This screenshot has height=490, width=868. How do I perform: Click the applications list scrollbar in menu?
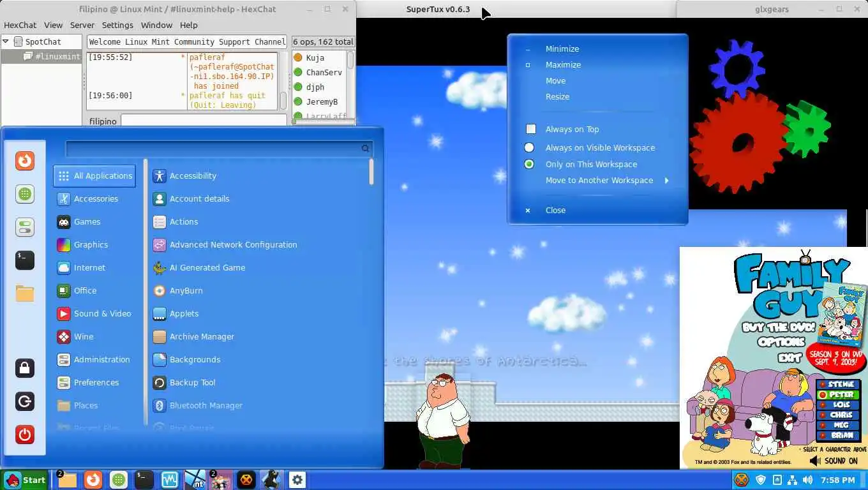tap(371, 172)
